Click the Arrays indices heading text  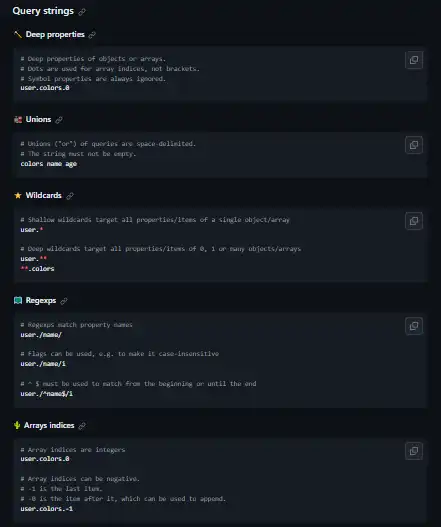pyautogui.click(x=49, y=425)
